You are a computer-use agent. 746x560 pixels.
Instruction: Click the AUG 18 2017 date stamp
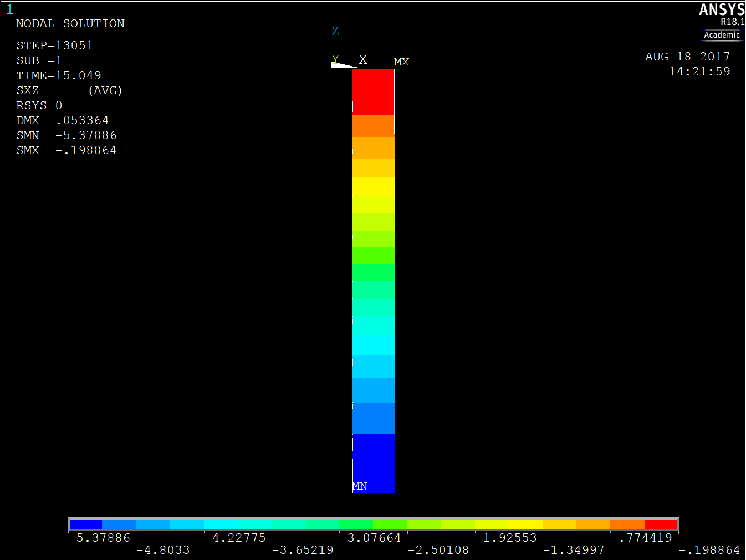coord(687,57)
